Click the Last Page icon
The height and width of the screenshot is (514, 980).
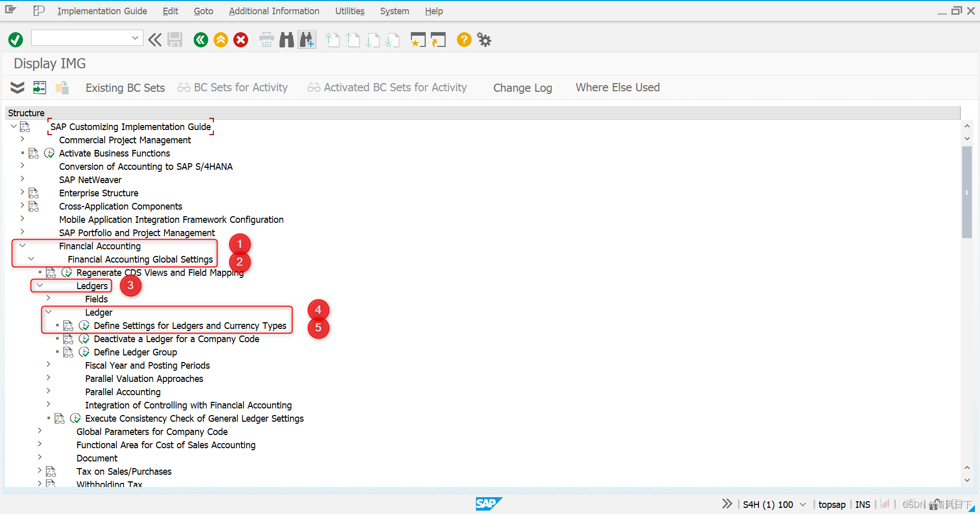(x=392, y=40)
